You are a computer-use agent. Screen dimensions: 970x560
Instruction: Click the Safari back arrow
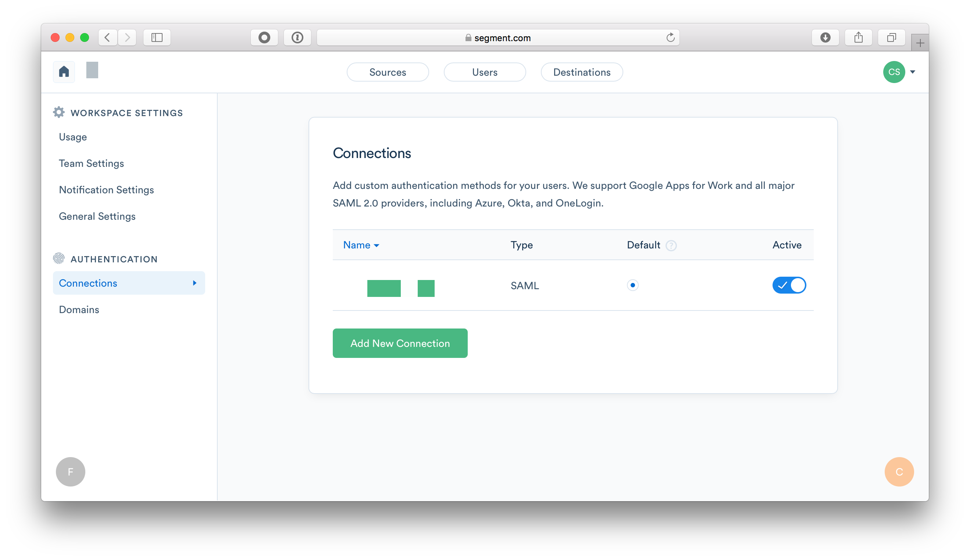[108, 37]
